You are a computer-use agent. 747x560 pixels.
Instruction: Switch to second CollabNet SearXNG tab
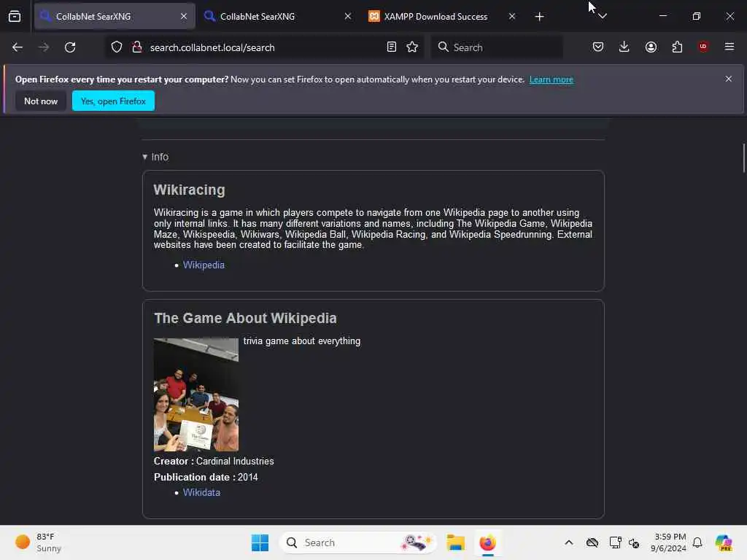coord(279,16)
